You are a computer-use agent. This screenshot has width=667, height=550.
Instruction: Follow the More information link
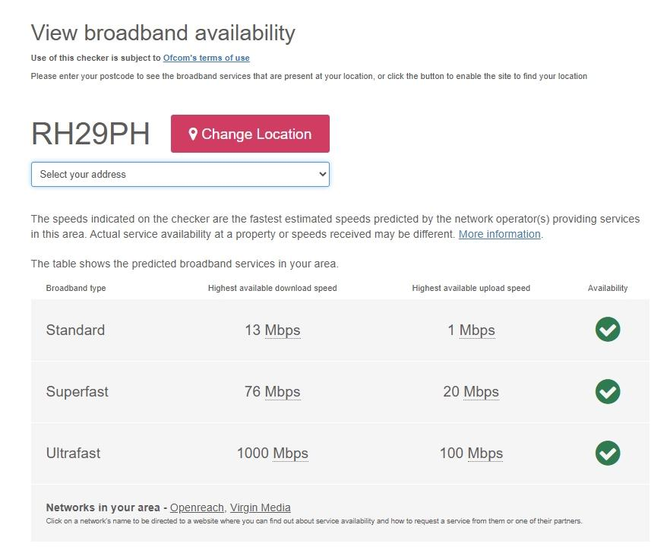tap(499, 234)
